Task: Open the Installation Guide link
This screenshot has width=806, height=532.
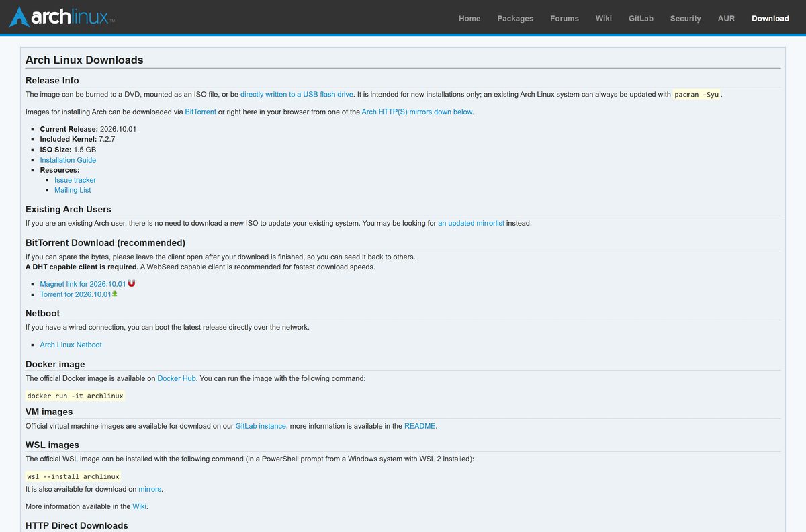Action: pos(68,160)
